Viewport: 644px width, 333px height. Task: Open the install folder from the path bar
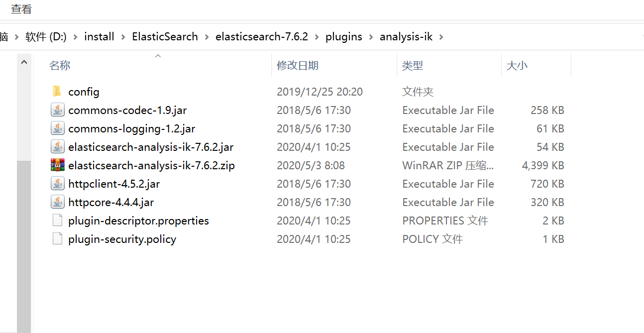(x=99, y=36)
